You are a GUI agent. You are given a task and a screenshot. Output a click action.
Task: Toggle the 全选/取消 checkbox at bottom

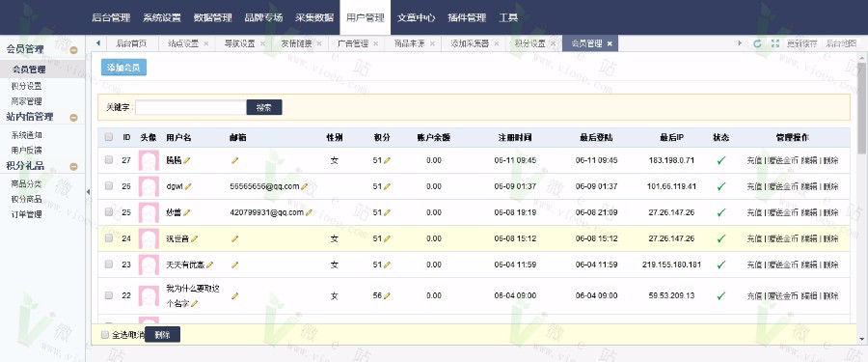coord(104,335)
